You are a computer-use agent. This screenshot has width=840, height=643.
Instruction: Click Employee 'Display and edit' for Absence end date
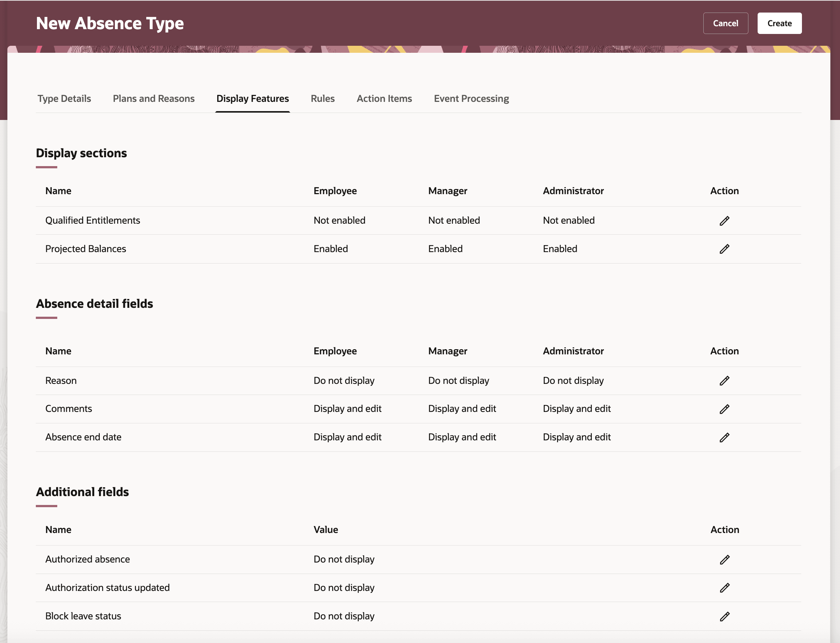(x=348, y=437)
